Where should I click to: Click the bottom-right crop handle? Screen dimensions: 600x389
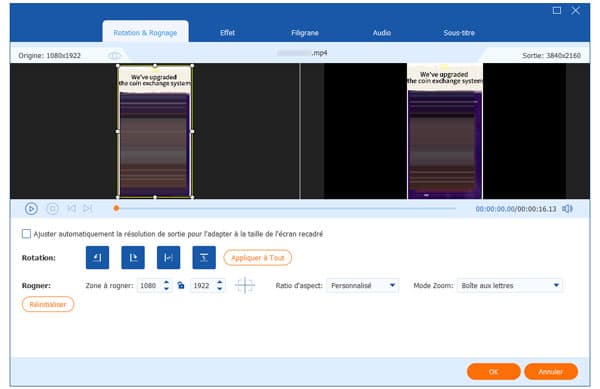coord(192,197)
